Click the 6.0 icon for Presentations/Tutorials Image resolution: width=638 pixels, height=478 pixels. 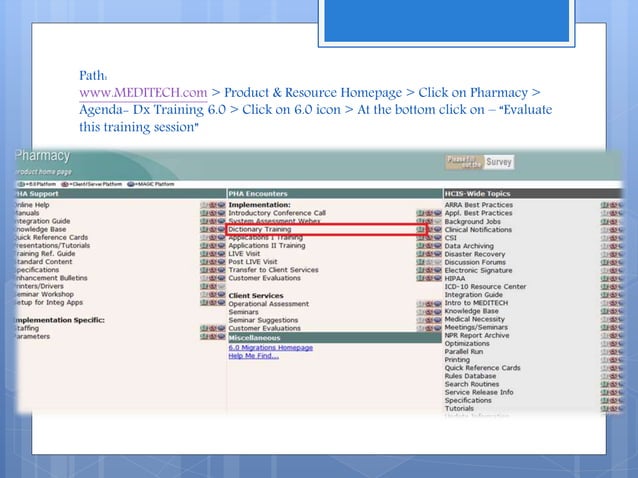click(204, 246)
